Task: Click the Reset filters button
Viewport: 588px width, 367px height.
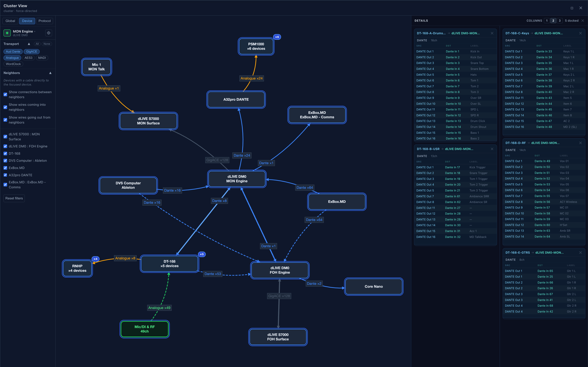Action: tap(14, 198)
